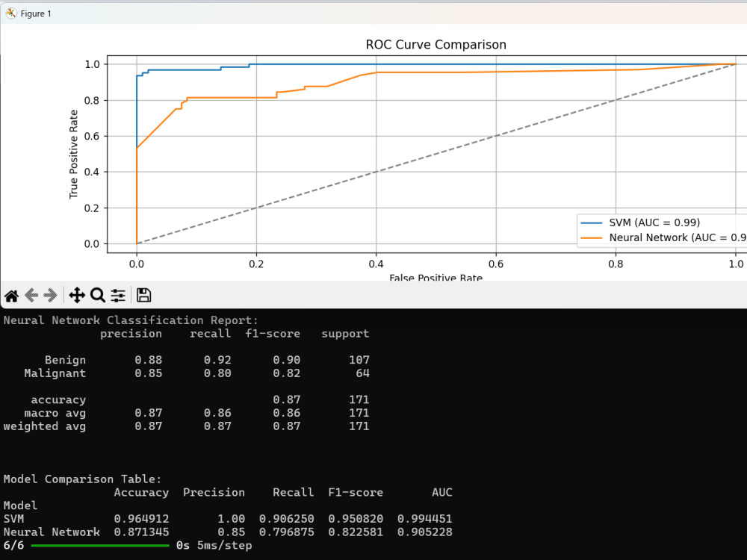Click the 'macro avg' row label
Image resolution: width=747 pixels, height=560 pixels.
click(x=55, y=413)
